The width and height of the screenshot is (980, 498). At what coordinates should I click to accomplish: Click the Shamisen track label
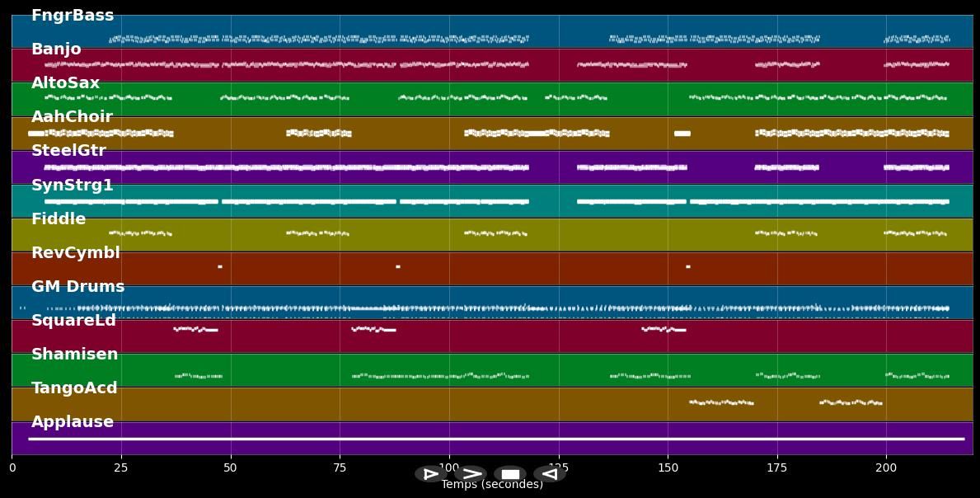click(x=75, y=355)
